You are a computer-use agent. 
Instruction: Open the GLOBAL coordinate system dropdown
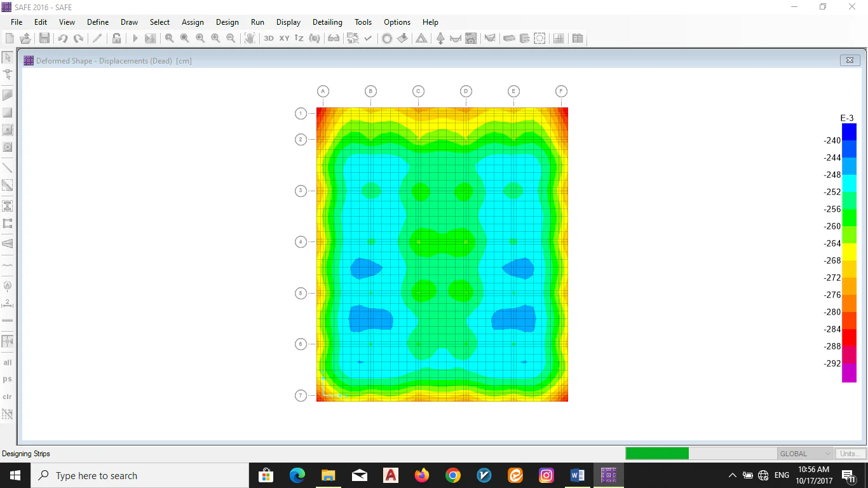(805, 454)
